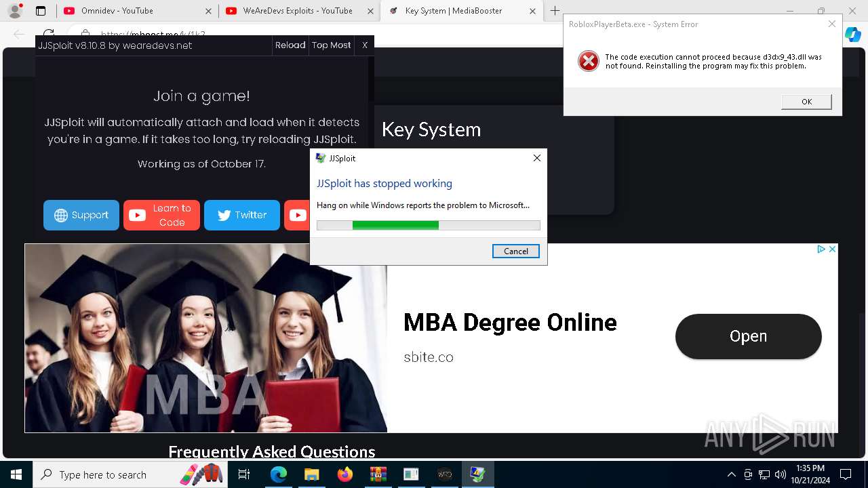
Task: Open the browser profile avatar
Action: 15,11
